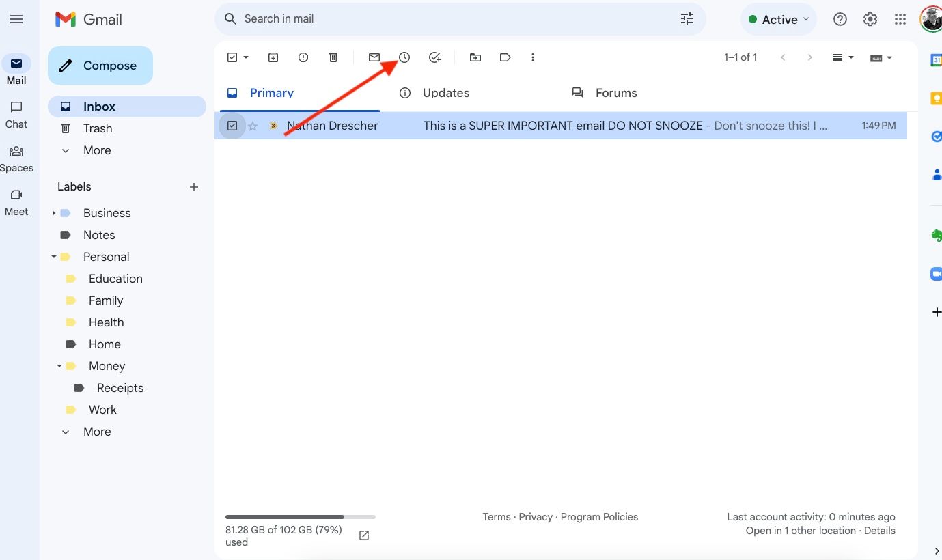
Task: Open Evernote add-on icon
Action: point(936,236)
